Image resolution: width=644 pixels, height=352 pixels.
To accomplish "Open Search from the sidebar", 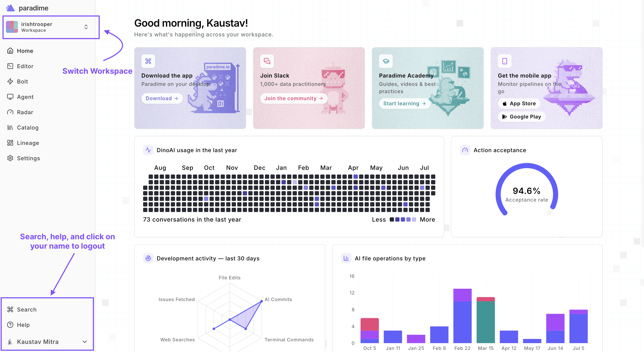I will coord(27,309).
